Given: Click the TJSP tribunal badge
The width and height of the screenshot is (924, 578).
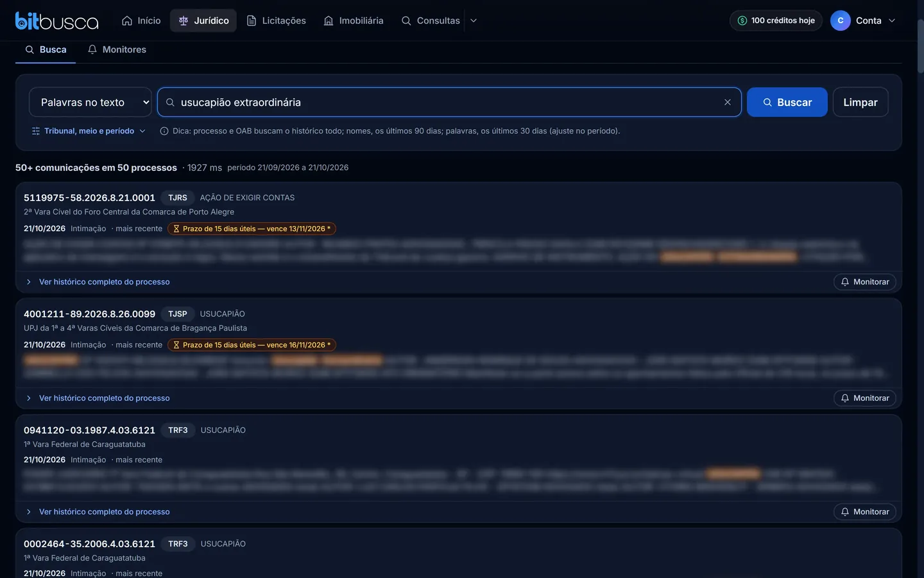Looking at the screenshot, I should [x=178, y=314].
